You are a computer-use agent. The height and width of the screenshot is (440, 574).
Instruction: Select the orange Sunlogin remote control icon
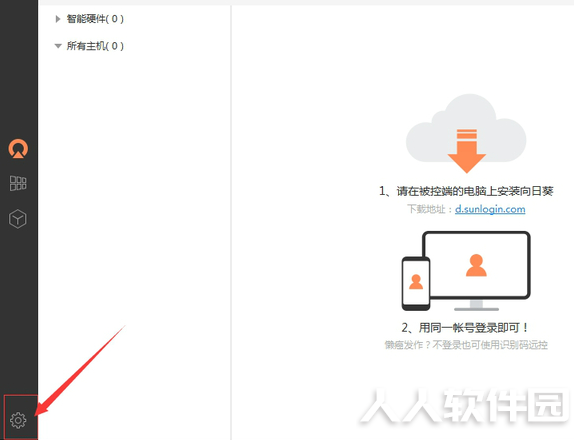pyautogui.click(x=18, y=148)
